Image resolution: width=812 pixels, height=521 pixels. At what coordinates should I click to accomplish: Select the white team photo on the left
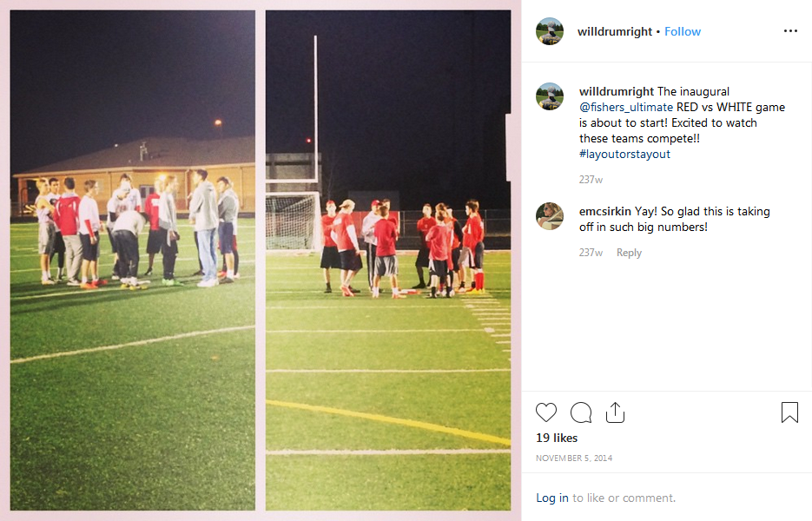click(133, 260)
